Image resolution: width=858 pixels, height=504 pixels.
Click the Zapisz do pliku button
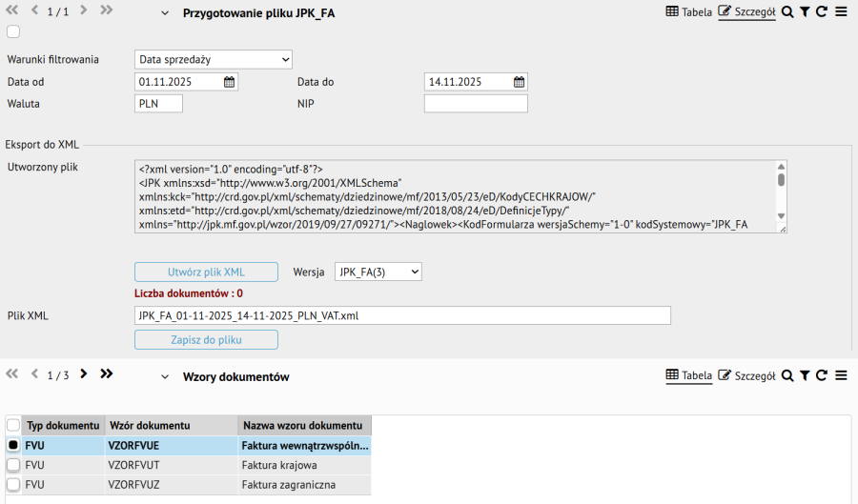206,339
